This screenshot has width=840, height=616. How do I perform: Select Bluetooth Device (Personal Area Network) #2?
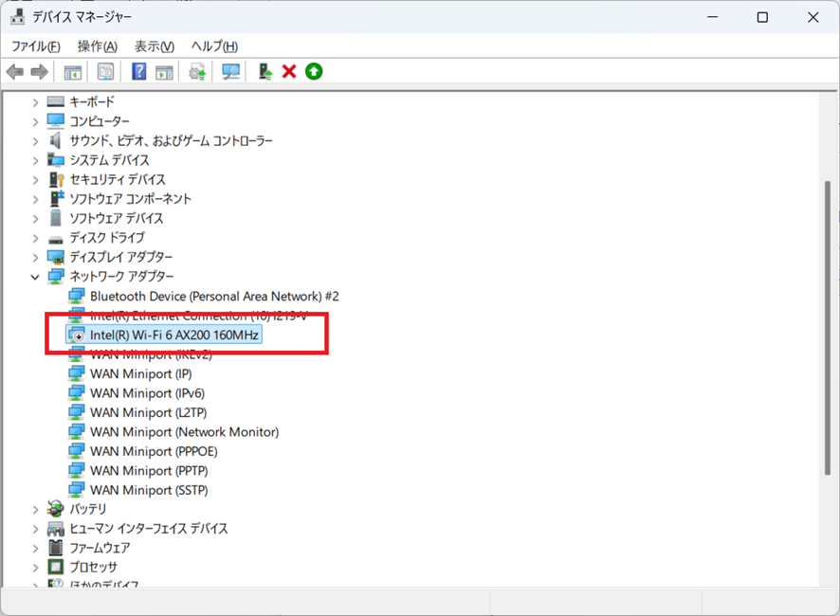pyautogui.click(x=213, y=297)
